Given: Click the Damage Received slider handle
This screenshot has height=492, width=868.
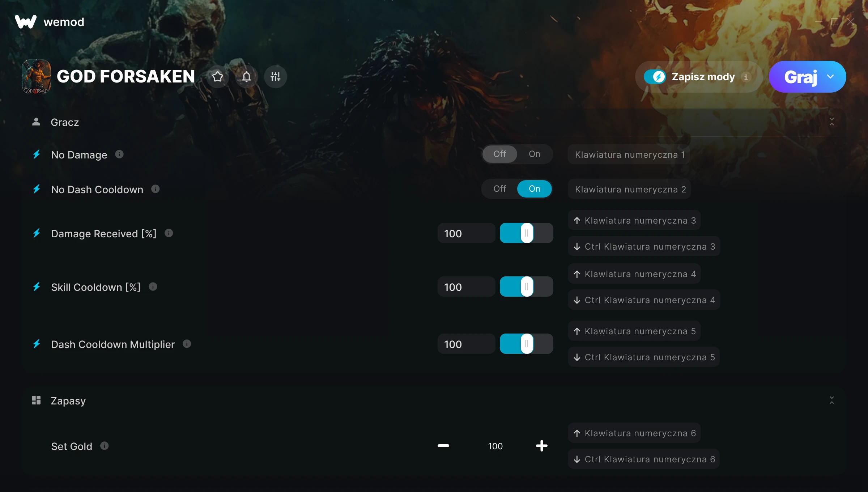Looking at the screenshot, I should [527, 233].
